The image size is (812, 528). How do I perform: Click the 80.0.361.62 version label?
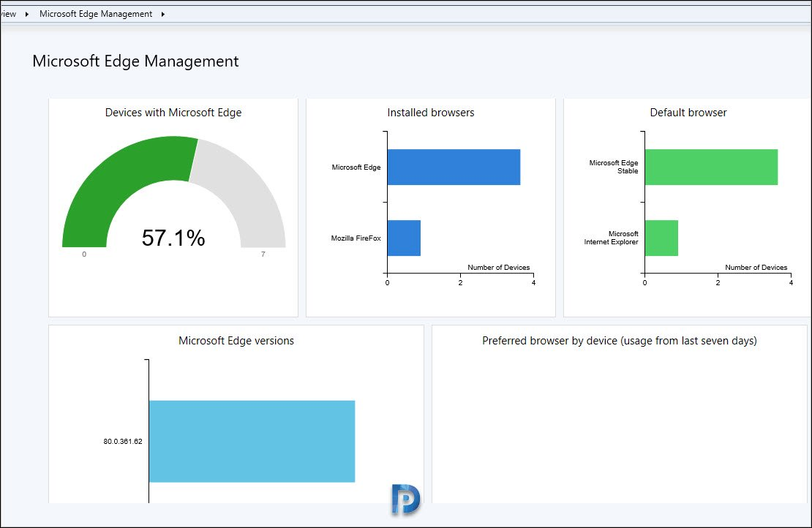123,442
